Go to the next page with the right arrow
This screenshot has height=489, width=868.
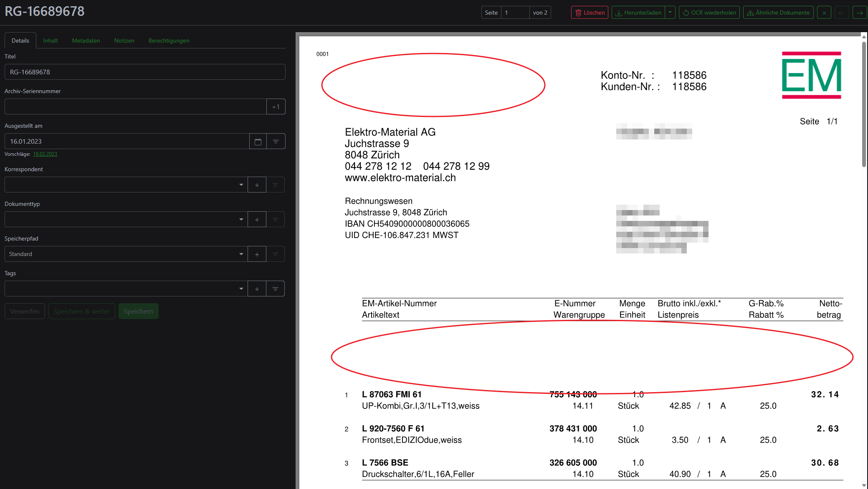tap(859, 12)
